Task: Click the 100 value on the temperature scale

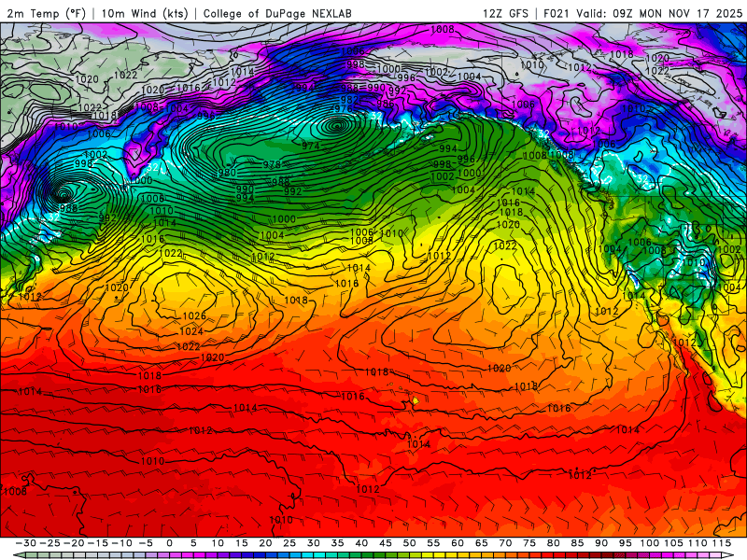Action: (649, 543)
